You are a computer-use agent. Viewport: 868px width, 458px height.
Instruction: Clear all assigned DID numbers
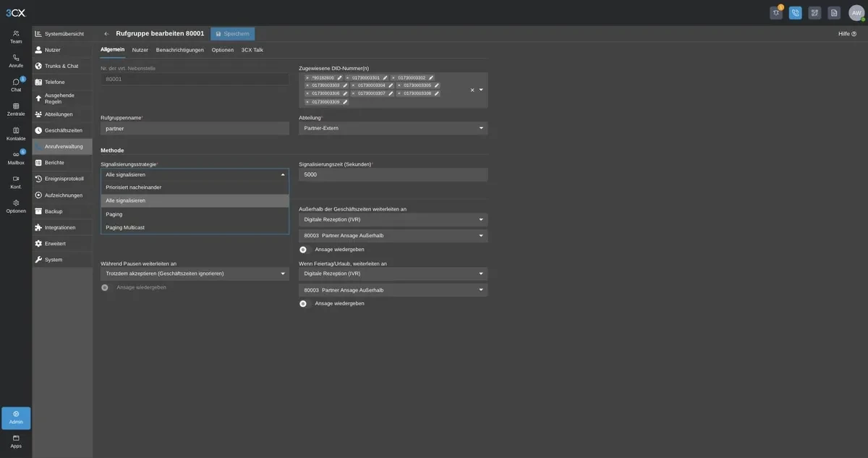(x=472, y=90)
